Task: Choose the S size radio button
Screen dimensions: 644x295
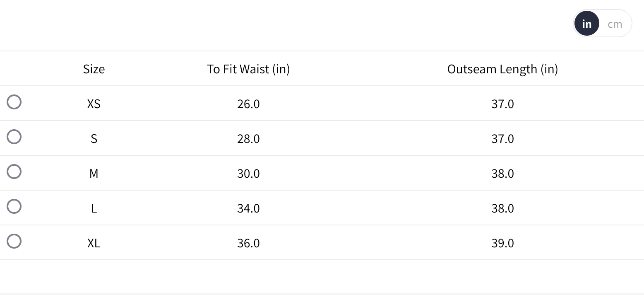Action: tap(14, 137)
